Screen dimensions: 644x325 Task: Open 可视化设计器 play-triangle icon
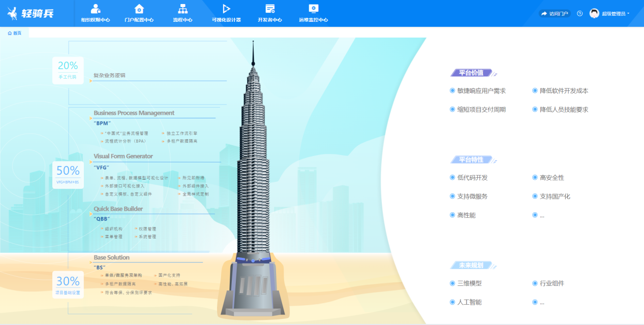226,9
